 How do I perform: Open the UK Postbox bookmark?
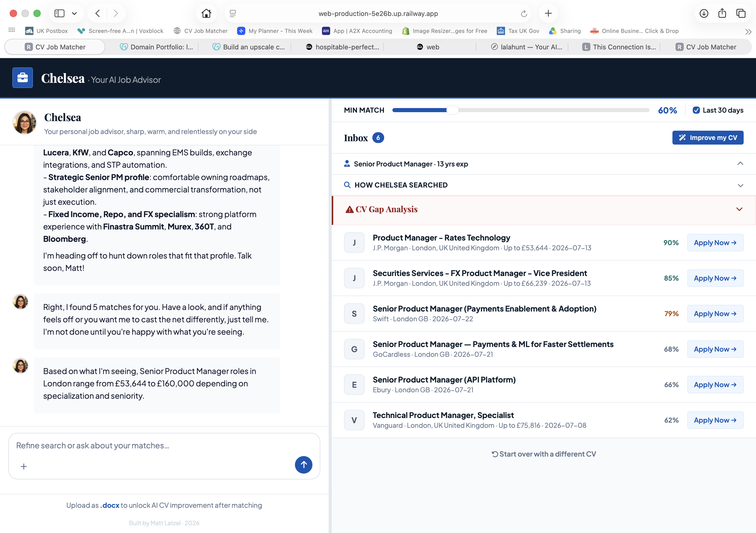pyautogui.click(x=47, y=31)
